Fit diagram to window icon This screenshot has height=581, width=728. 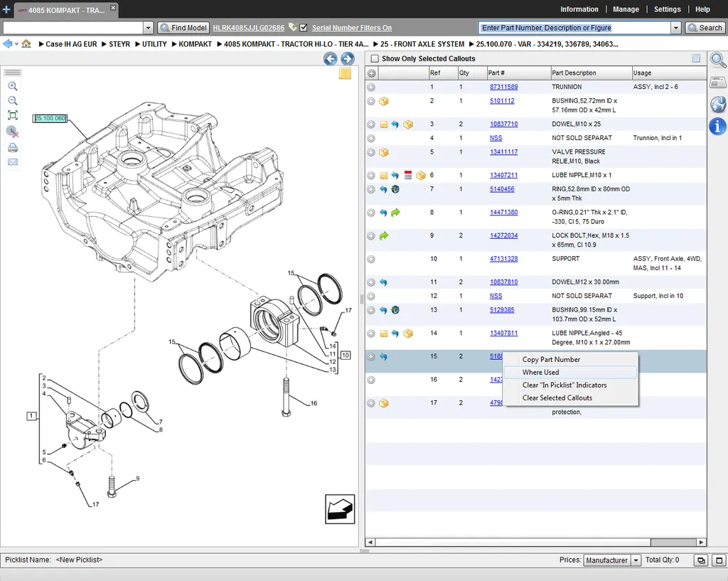(13, 115)
